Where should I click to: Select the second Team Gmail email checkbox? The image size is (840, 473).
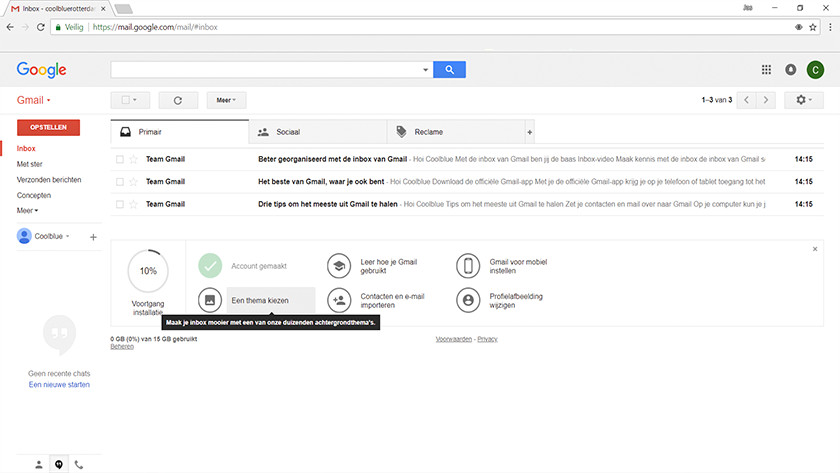[119, 181]
